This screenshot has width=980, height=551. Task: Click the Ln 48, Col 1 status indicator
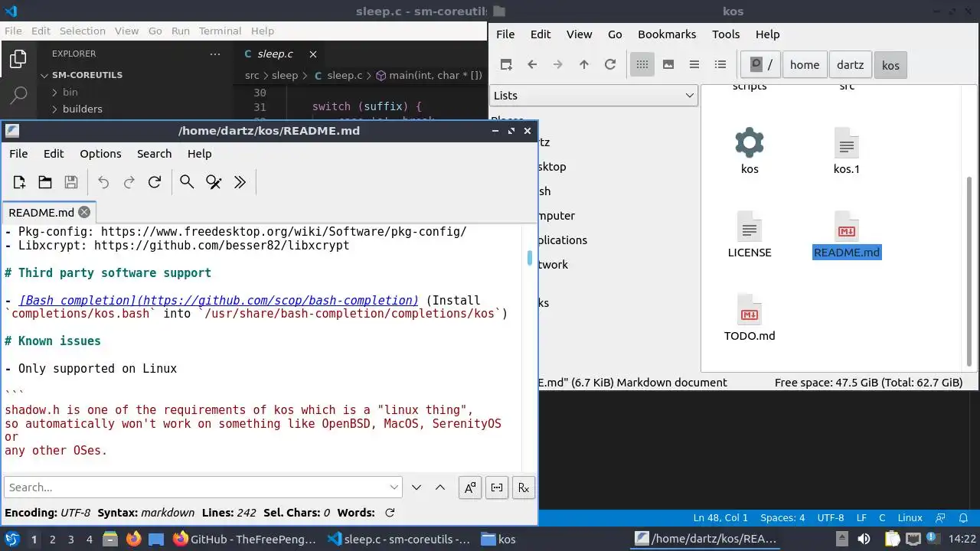720,518
